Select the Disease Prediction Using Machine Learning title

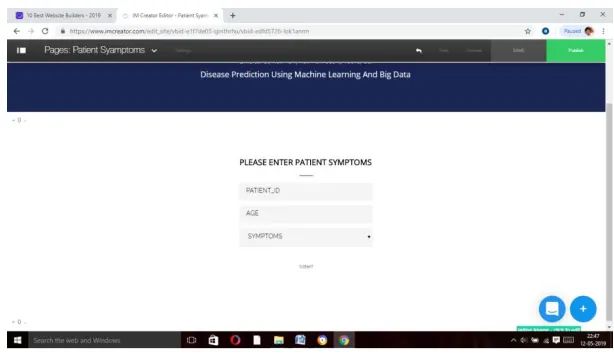coord(305,74)
